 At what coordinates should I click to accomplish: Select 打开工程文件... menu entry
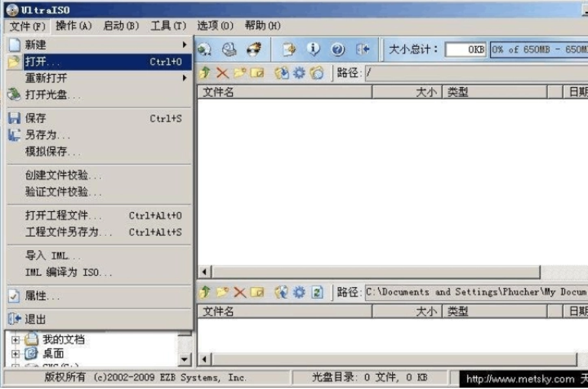click(99, 215)
